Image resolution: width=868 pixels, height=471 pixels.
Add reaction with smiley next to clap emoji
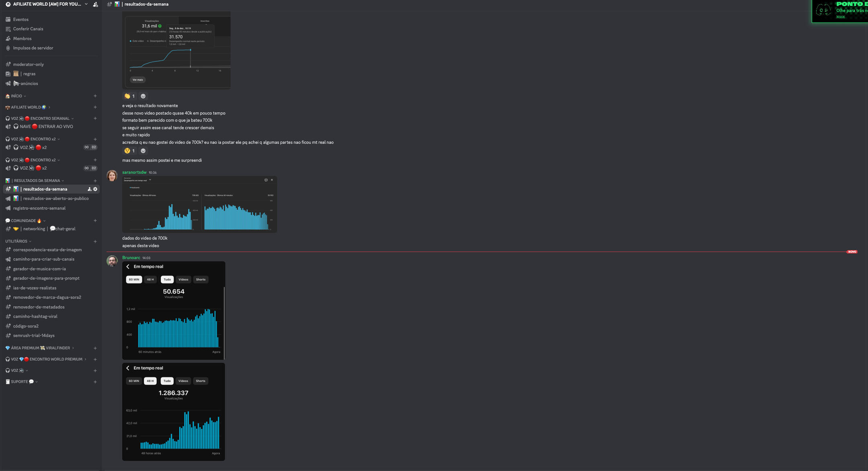[x=143, y=96]
